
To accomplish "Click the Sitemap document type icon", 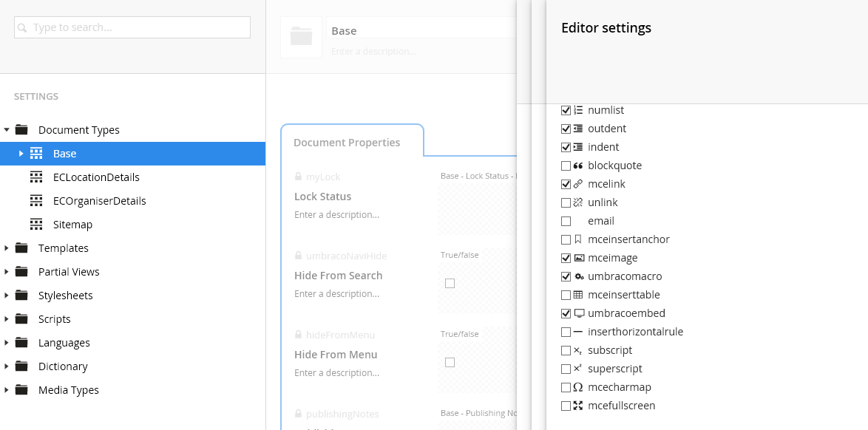I will 36,225.
